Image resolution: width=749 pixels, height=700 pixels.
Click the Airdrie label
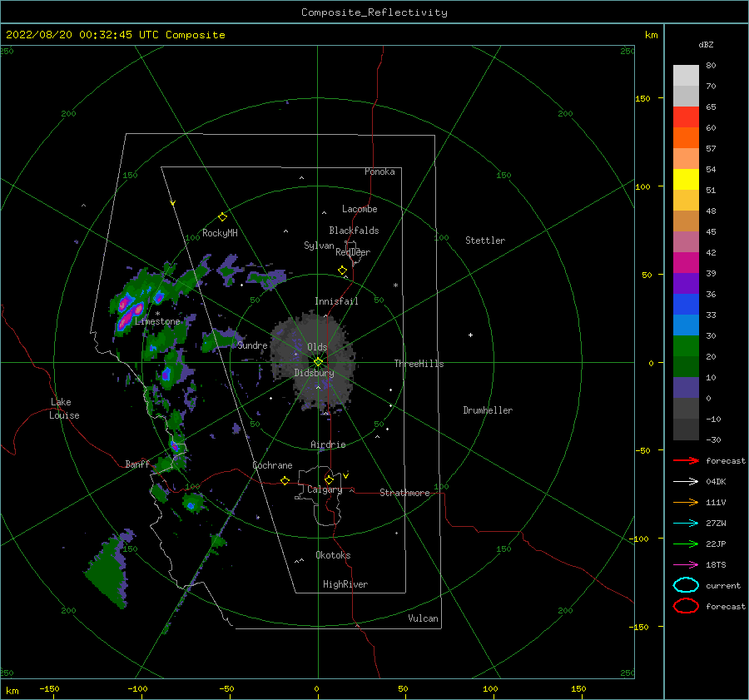328,444
